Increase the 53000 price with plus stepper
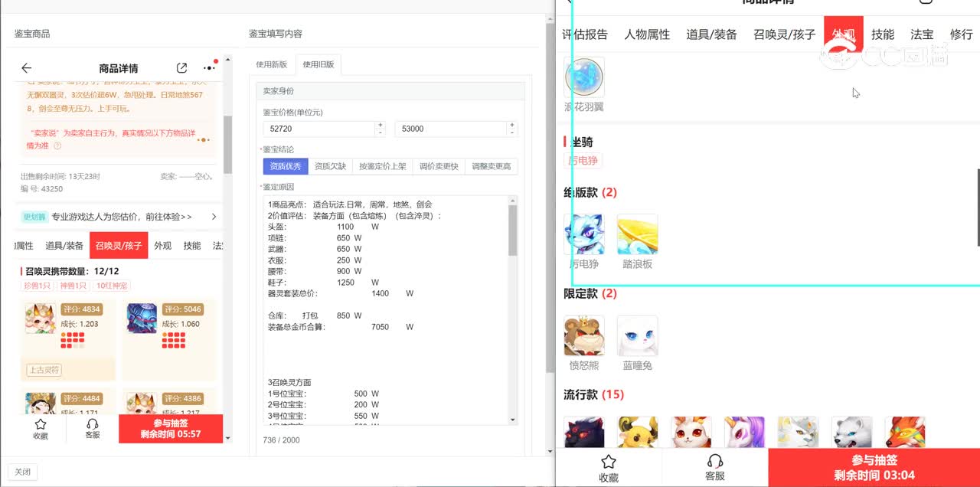The image size is (980, 487). pos(513,125)
